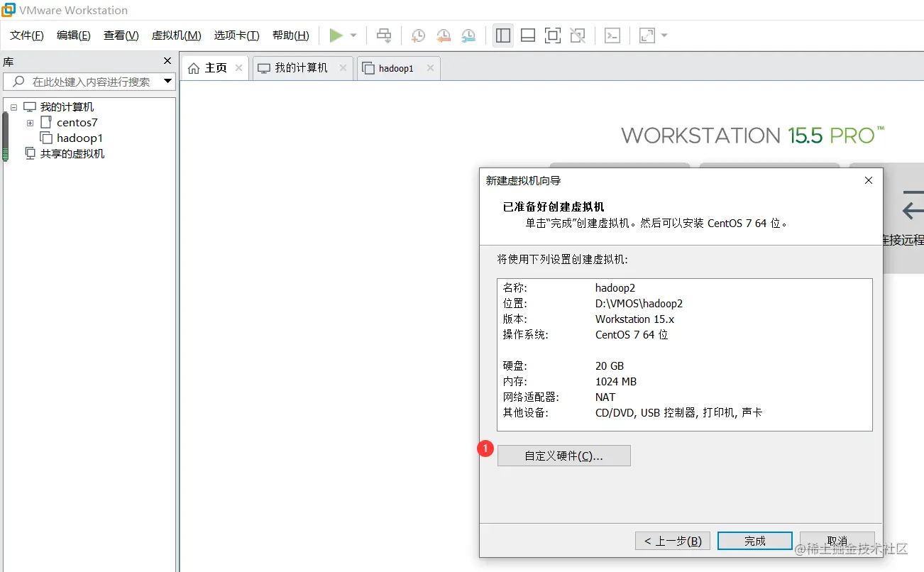Image resolution: width=924 pixels, height=572 pixels.
Task: Open the 文件(F) menu
Action: coord(27,35)
